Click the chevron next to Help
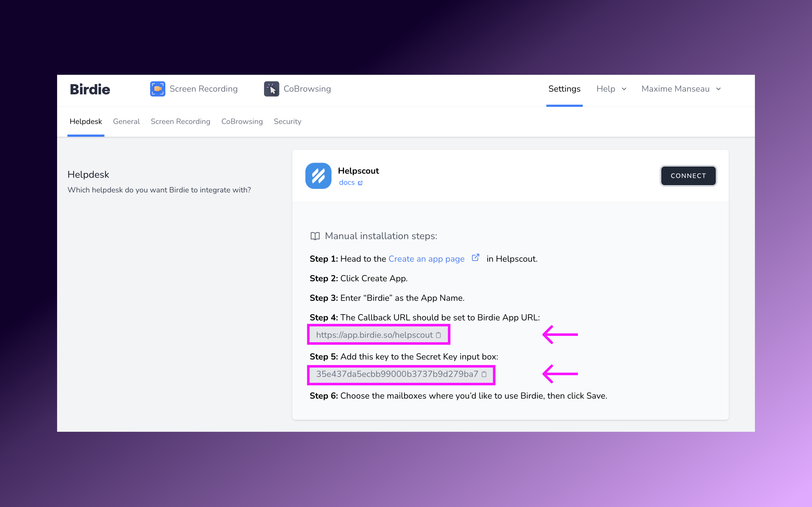The width and height of the screenshot is (812, 507). click(624, 89)
